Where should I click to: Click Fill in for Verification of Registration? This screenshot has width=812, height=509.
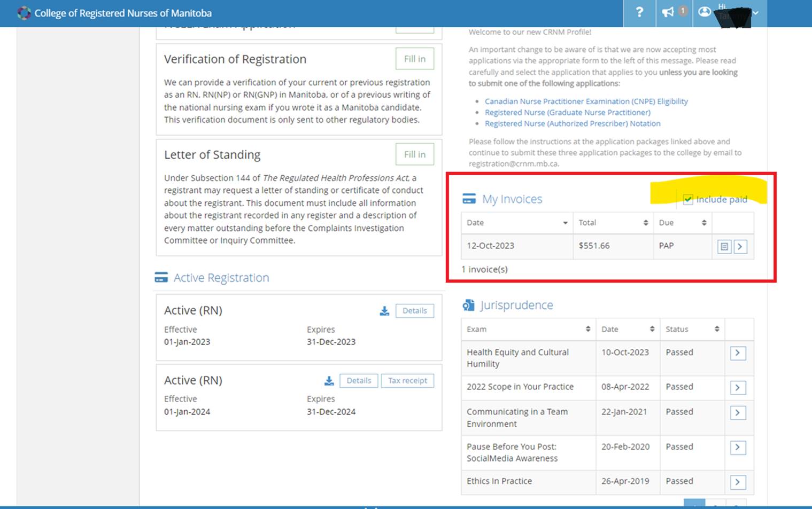tap(414, 59)
